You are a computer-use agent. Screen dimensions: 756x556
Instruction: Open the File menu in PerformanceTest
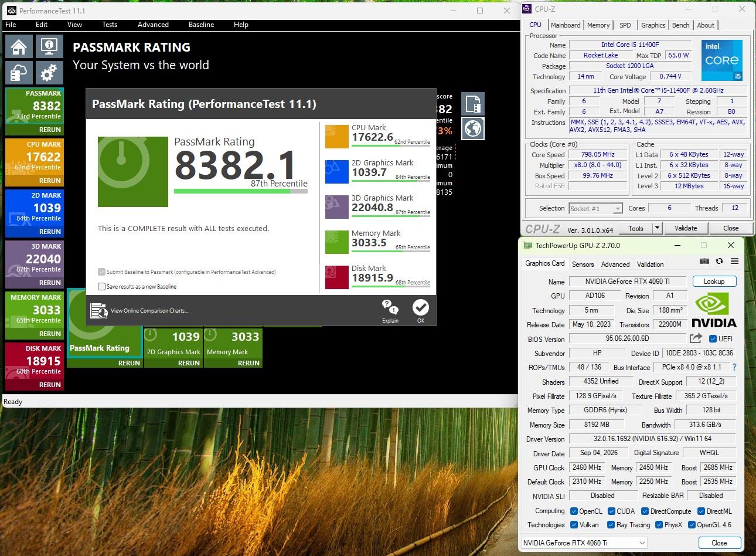coord(11,25)
